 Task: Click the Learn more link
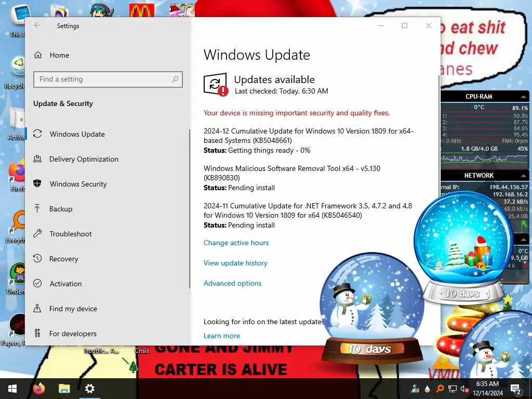222,336
